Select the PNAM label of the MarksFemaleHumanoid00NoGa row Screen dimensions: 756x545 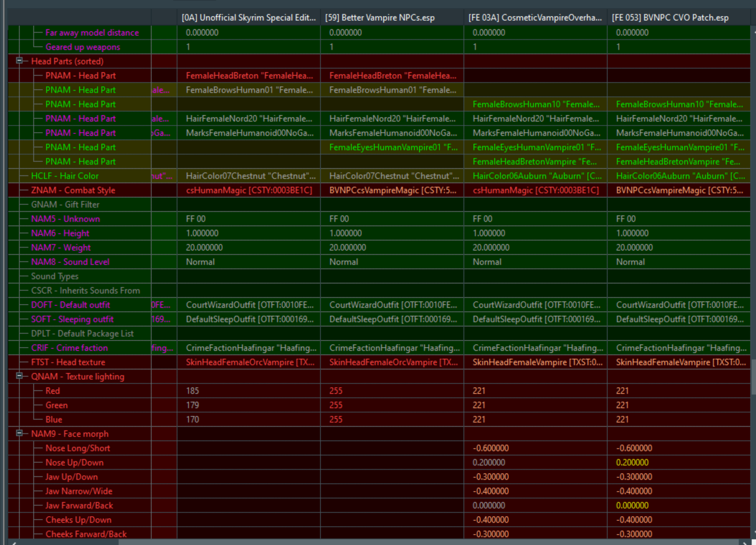pyautogui.click(x=80, y=133)
